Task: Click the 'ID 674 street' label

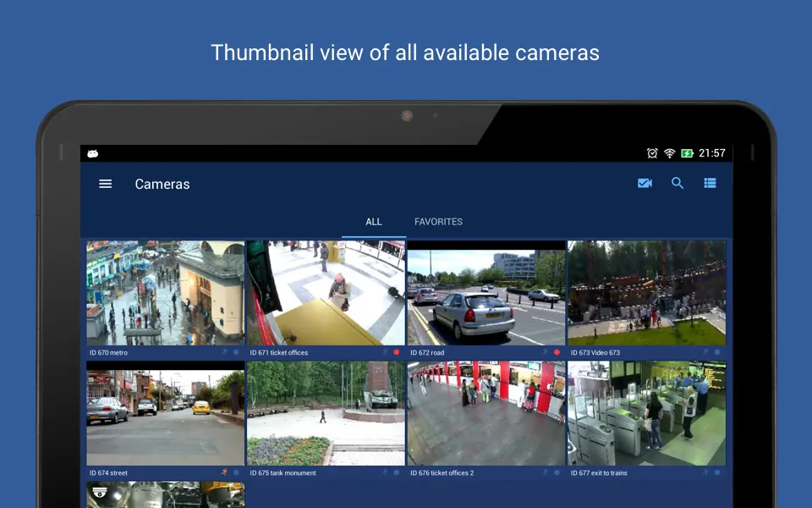Action: click(x=108, y=472)
